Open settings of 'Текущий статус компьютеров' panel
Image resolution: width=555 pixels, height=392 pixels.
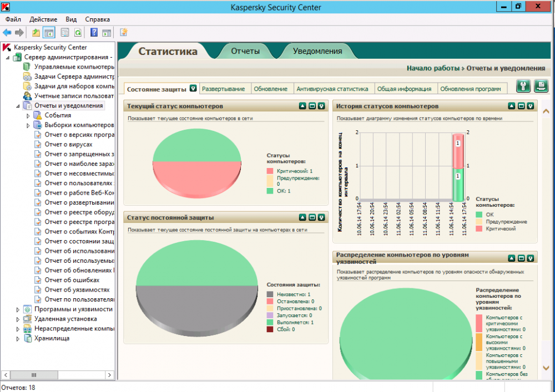click(x=321, y=106)
